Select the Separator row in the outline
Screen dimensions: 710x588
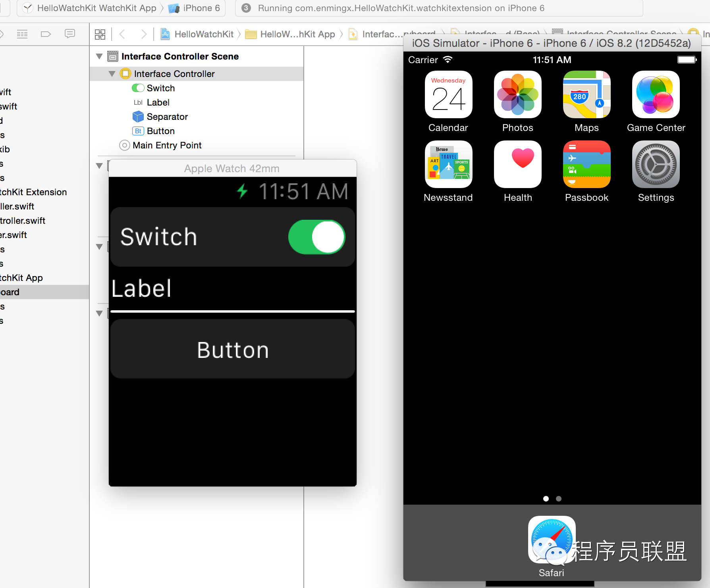point(197,117)
